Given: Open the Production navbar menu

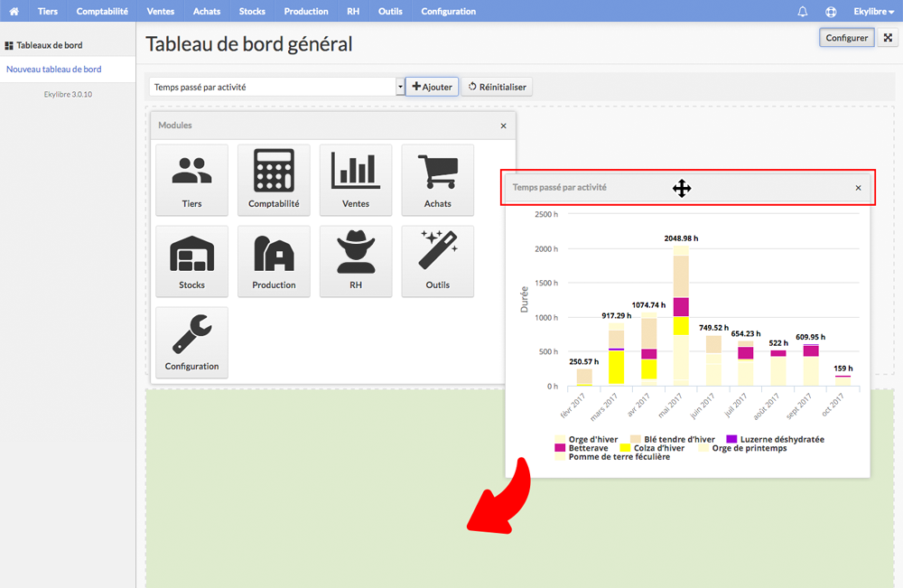Looking at the screenshot, I should pyautogui.click(x=306, y=11).
